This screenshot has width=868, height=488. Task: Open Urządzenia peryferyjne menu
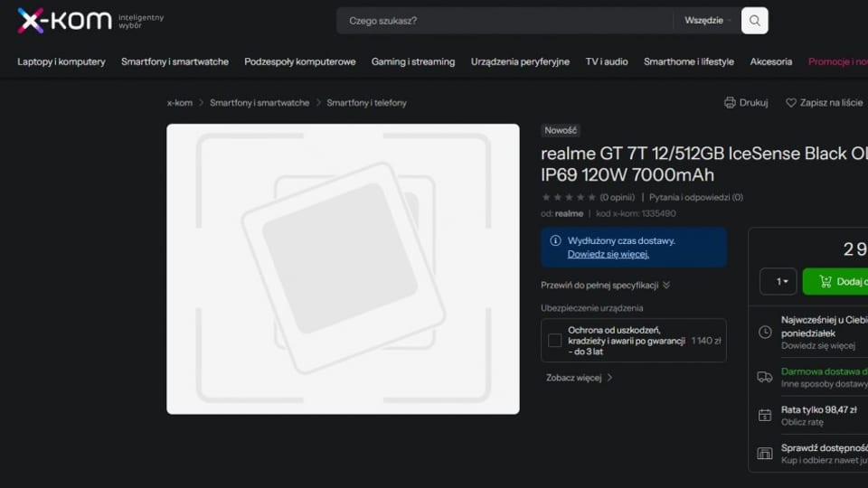[521, 61]
